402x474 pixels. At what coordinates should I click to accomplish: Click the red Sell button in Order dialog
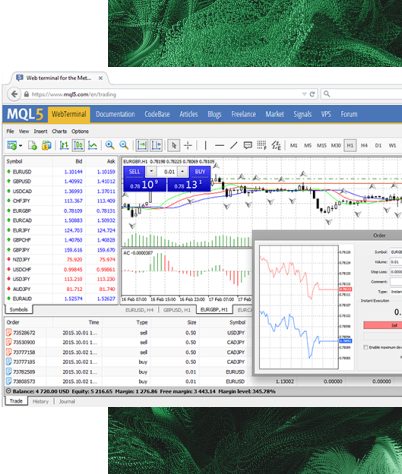(x=383, y=325)
